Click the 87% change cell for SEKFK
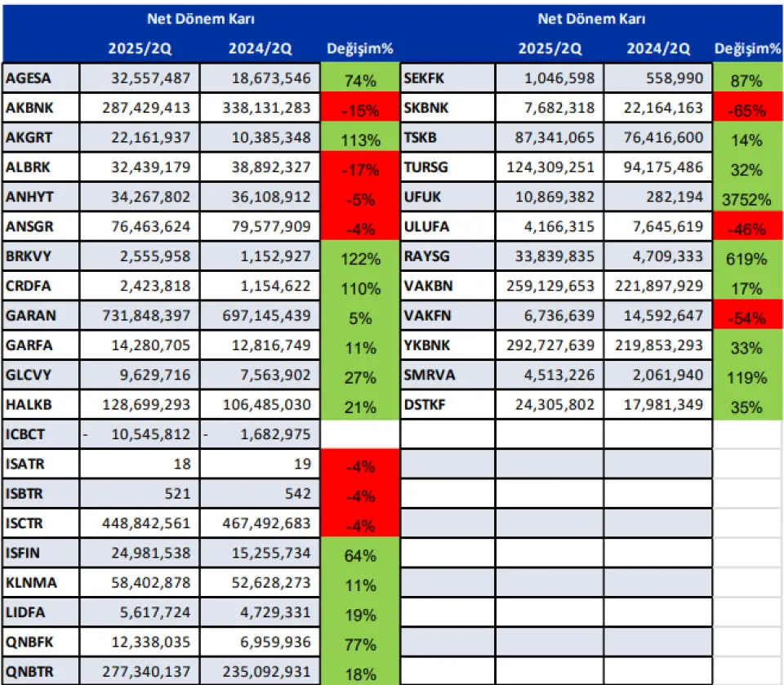 point(747,78)
